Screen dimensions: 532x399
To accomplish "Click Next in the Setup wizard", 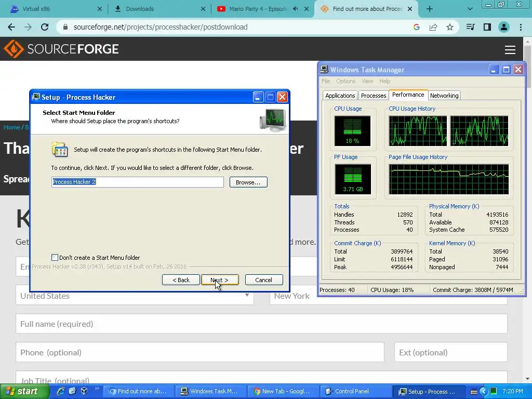I will 220,280.
